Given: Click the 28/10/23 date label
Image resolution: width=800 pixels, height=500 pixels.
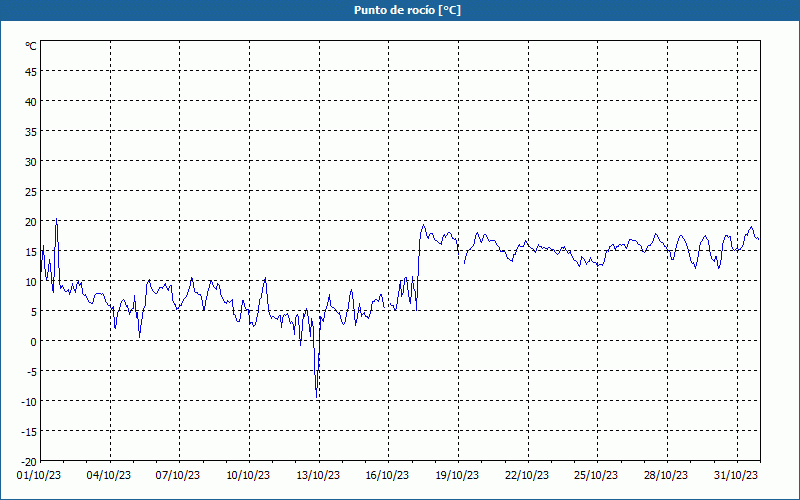Looking at the screenshot, I should tap(666, 475).
